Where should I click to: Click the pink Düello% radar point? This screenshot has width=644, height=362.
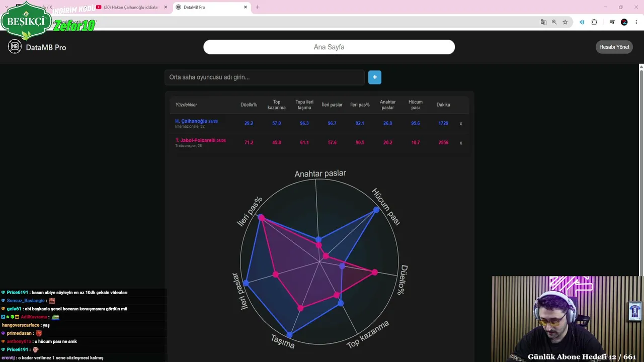click(x=374, y=272)
